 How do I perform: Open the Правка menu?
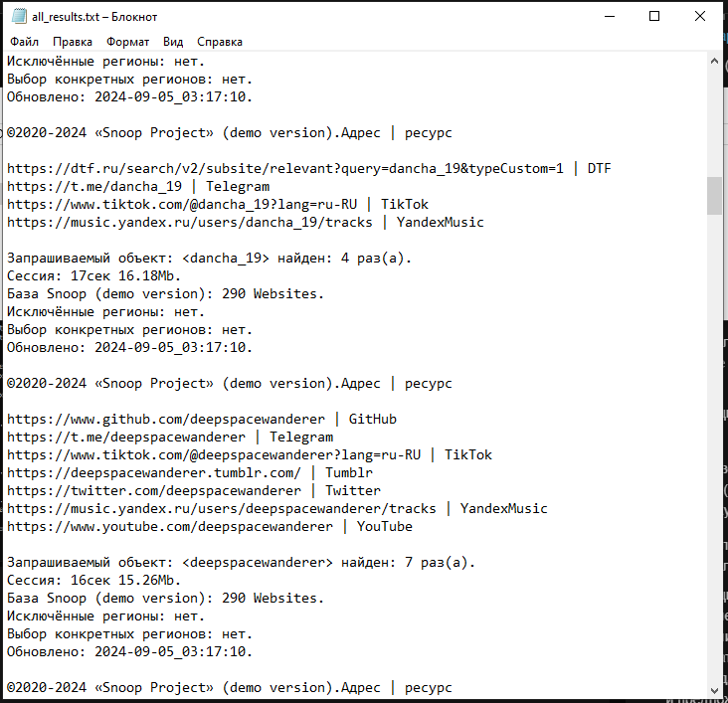click(x=73, y=42)
